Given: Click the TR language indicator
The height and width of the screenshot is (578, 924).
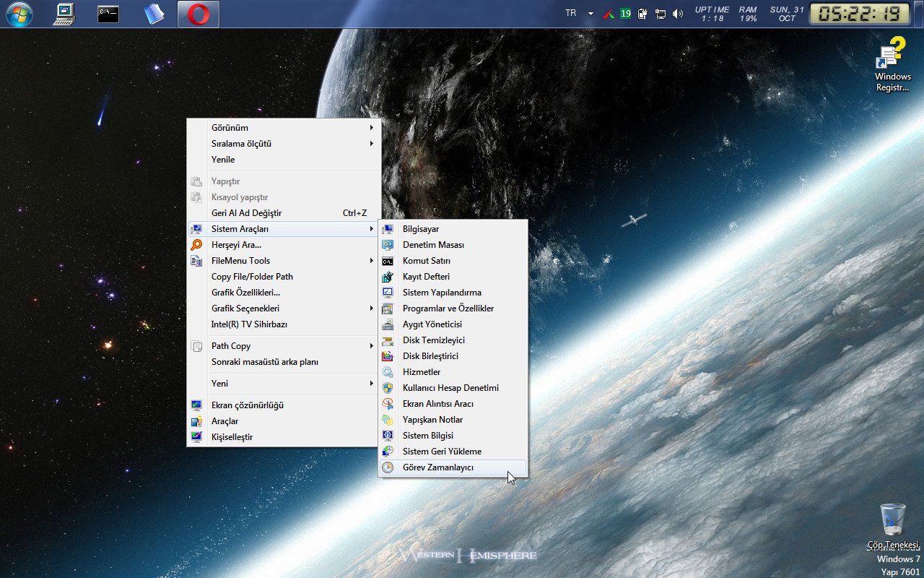Looking at the screenshot, I should [571, 13].
